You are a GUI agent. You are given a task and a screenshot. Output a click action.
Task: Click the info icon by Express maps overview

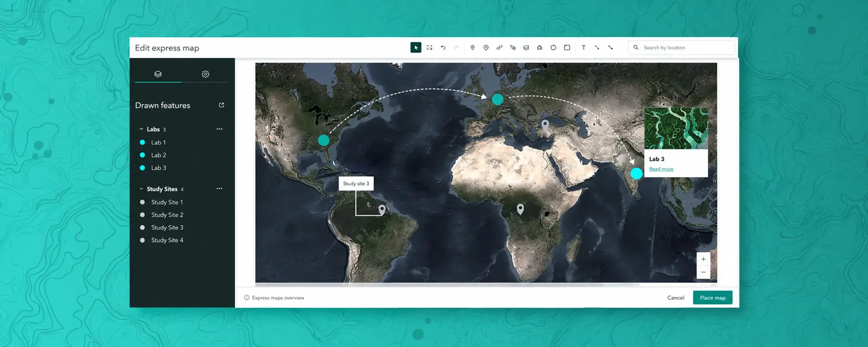coord(247,298)
